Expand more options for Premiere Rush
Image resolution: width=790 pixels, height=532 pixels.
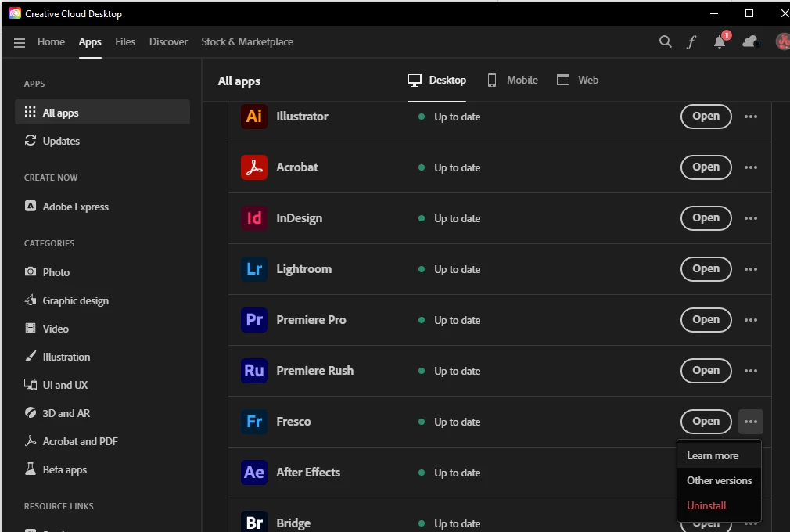coord(751,371)
